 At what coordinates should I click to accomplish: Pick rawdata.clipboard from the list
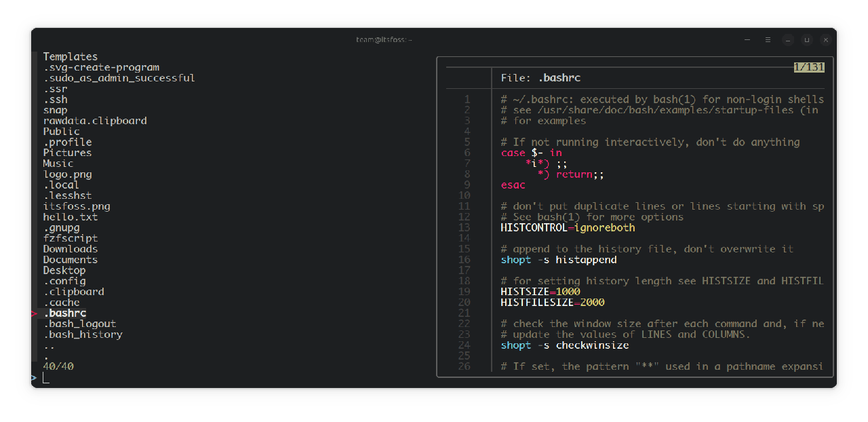click(94, 121)
